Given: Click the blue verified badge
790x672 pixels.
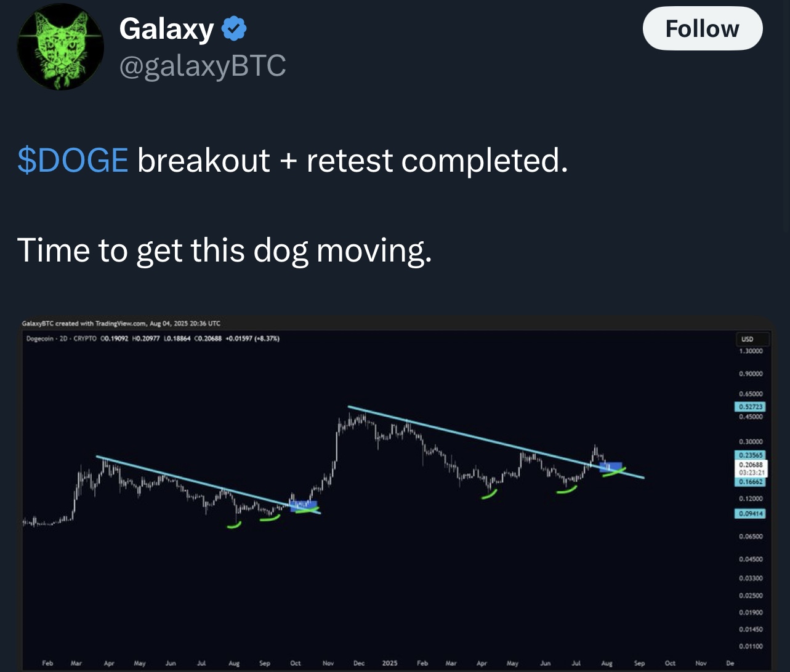Looking at the screenshot, I should pos(234,29).
